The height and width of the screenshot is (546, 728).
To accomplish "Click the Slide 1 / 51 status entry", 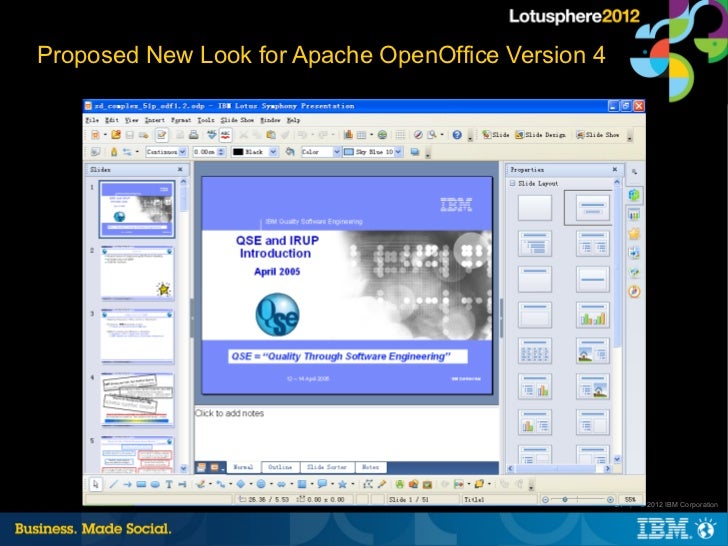I will (x=409, y=500).
